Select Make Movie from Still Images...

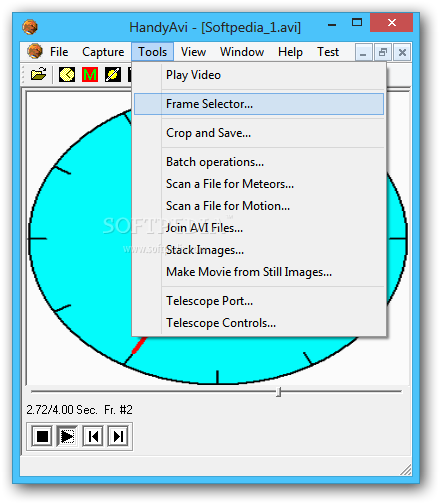pyautogui.click(x=259, y=272)
